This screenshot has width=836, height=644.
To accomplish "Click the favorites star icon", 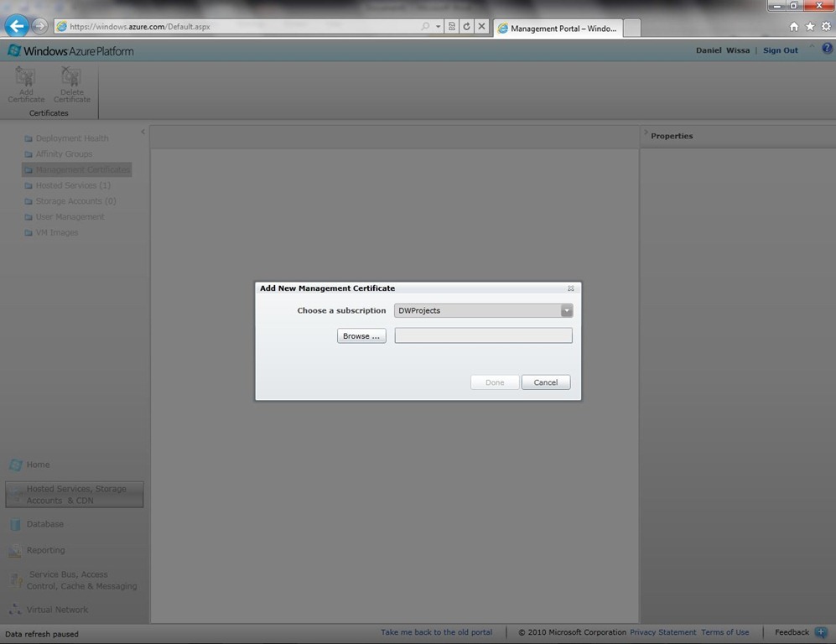I will (810, 27).
